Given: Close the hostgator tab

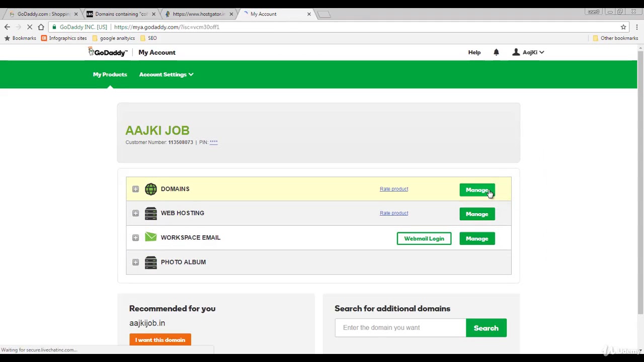Looking at the screenshot, I should 231,14.
